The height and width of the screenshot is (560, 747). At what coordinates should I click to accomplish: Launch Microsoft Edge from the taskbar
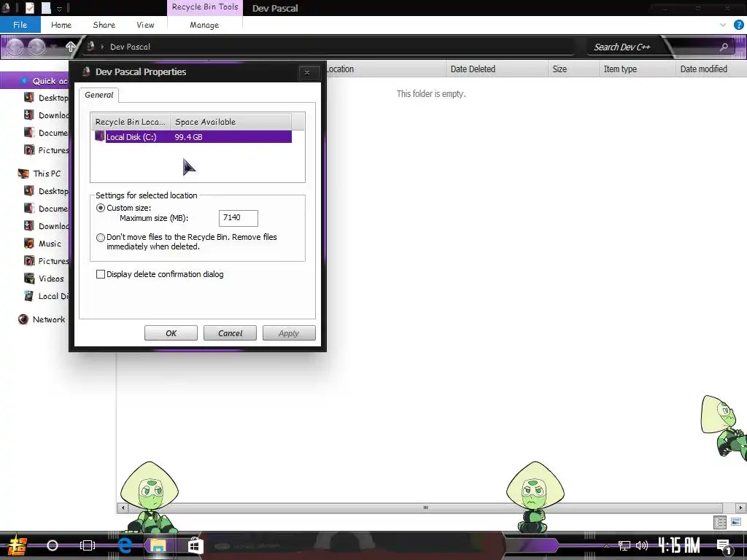[125, 545]
